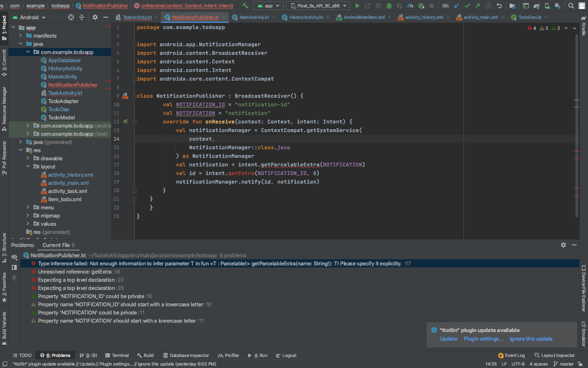Image resolution: width=588 pixels, height=368 pixels.
Task: Click the Debug app bug icon
Action: (x=389, y=6)
